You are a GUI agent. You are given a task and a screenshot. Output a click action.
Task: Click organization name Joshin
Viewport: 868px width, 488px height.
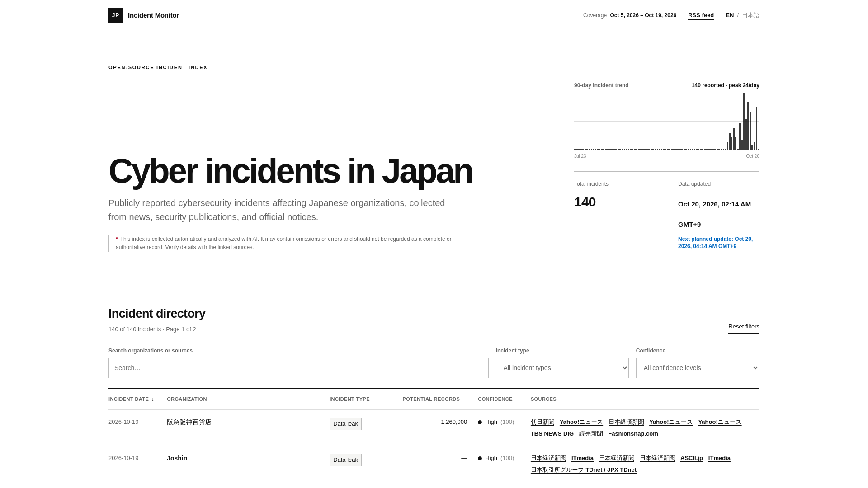point(177,458)
